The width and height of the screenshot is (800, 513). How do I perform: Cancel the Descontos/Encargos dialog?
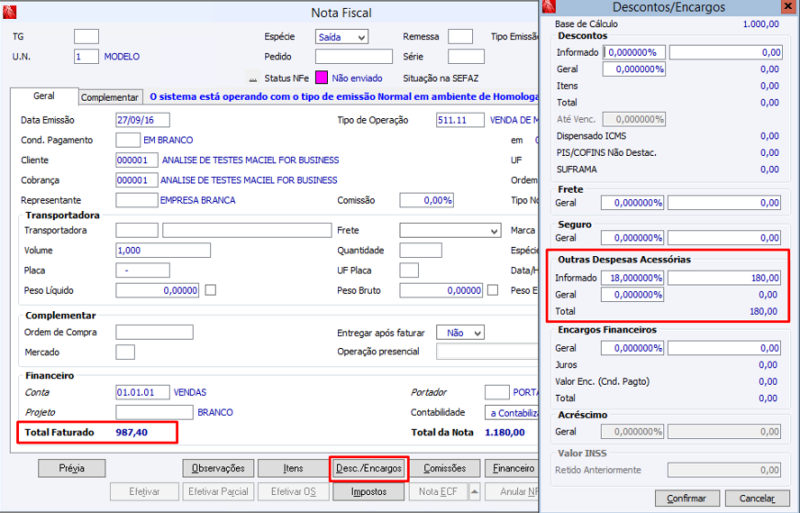tap(757, 499)
